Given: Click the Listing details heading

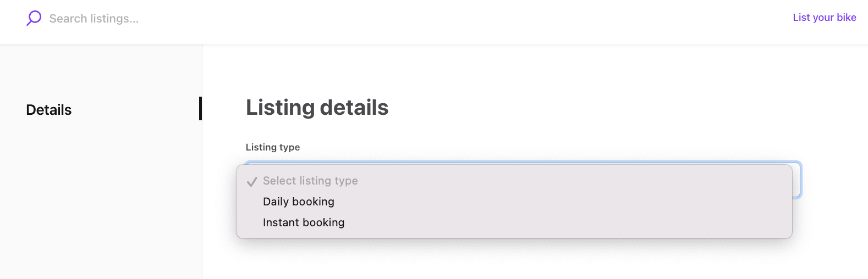Looking at the screenshot, I should pyautogui.click(x=317, y=108).
